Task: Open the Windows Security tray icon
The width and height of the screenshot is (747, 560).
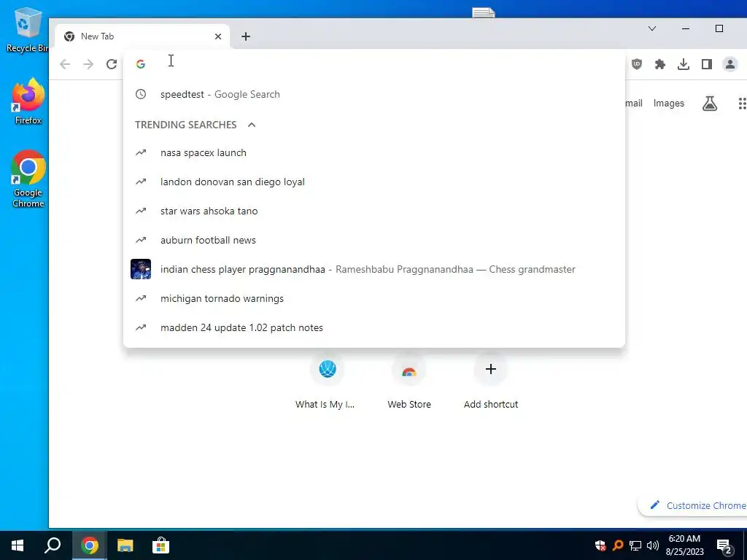Action: [x=600, y=545]
